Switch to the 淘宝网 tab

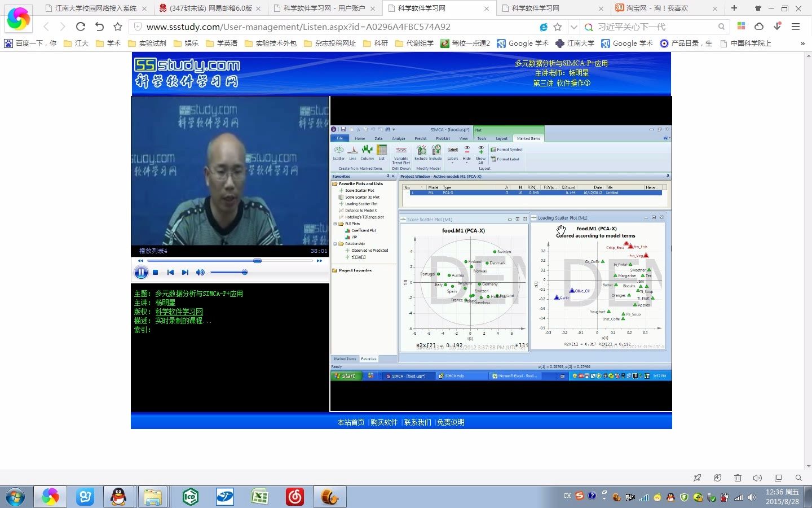(667, 8)
